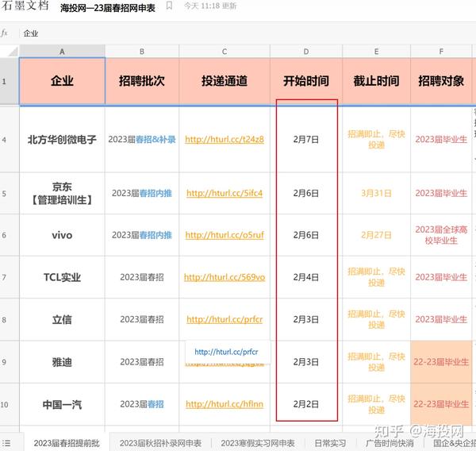Viewport: 476px width, 451px height.
Task: Select row 1 header
Action: 10,81
